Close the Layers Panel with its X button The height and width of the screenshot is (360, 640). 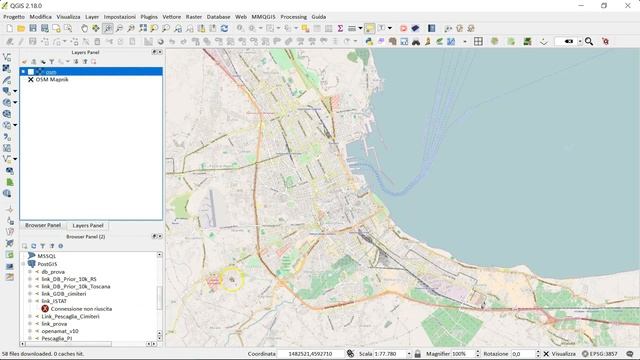coord(160,52)
